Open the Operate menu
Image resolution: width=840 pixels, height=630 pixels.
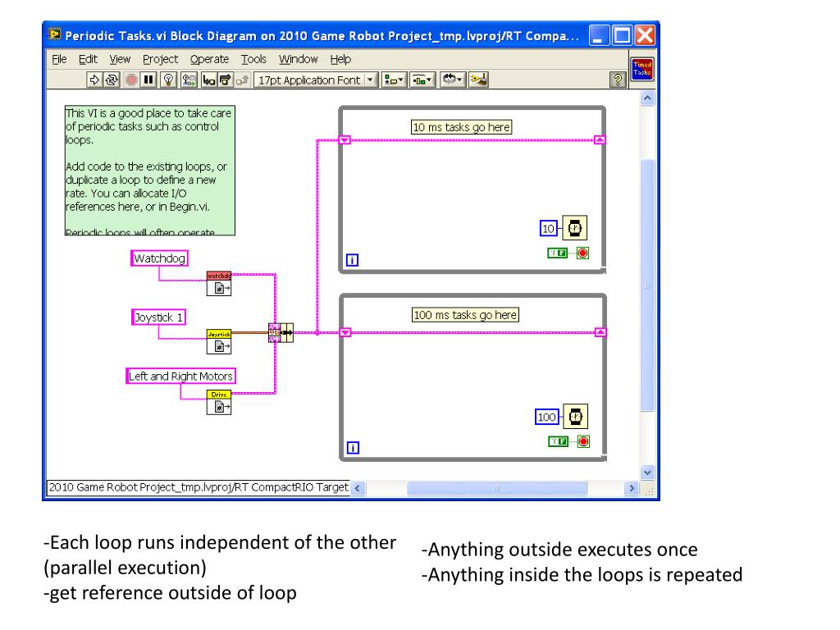tap(209, 59)
